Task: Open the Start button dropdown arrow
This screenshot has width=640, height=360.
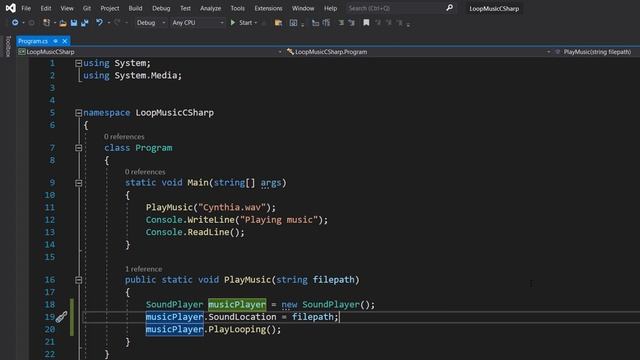Action: tap(256, 23)
